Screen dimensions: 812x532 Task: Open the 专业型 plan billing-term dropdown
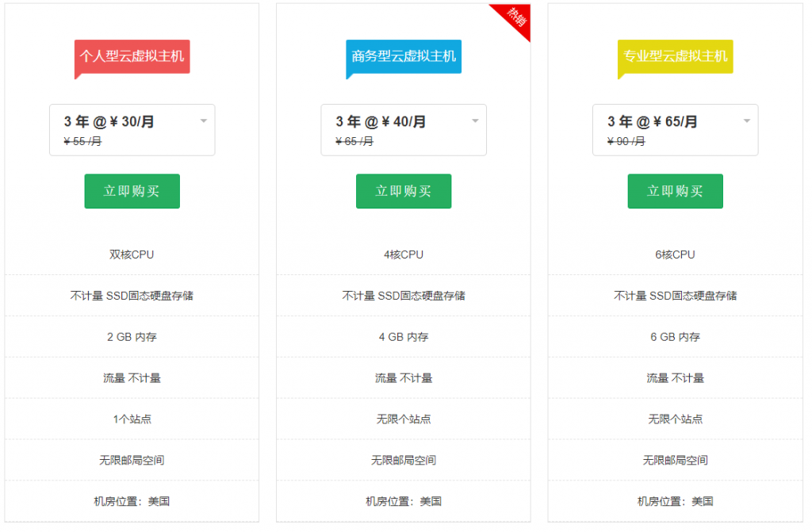point(675,129)
